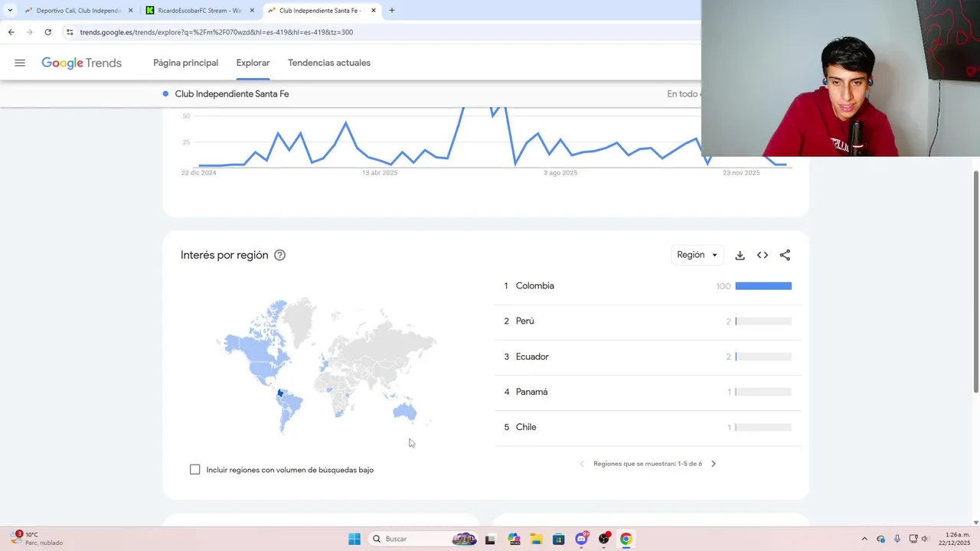This screenshot has height=551, width=980.
Task: Open Tendencias actuales
Action: [329, 63]
